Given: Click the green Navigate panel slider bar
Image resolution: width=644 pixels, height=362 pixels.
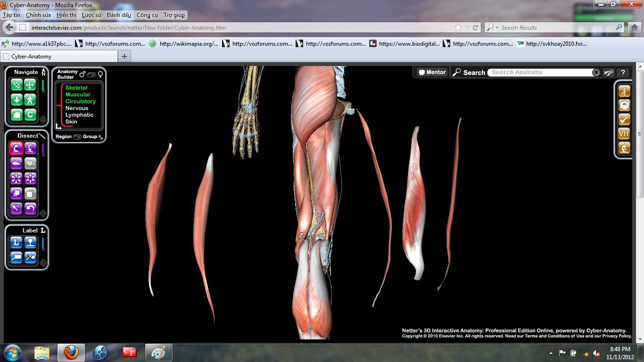Looking at the screenshot, I should 43,86.
